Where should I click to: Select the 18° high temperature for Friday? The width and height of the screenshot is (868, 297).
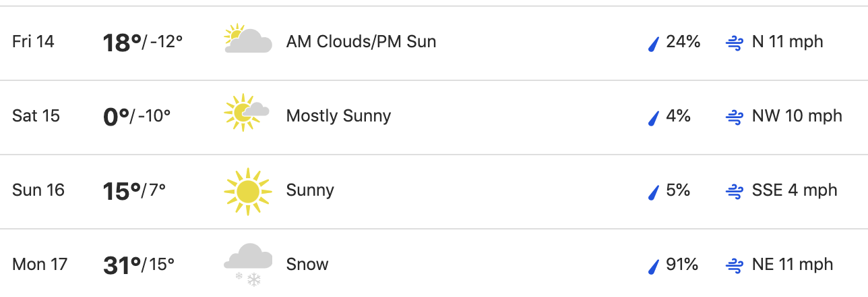click(122, 43)
